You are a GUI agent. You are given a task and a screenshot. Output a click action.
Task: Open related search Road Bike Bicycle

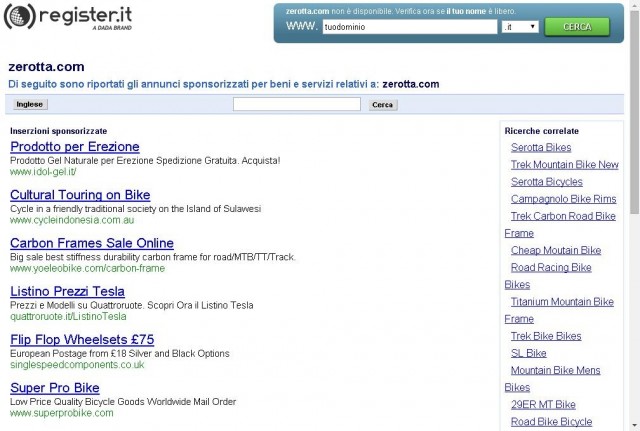pos(551,422)
